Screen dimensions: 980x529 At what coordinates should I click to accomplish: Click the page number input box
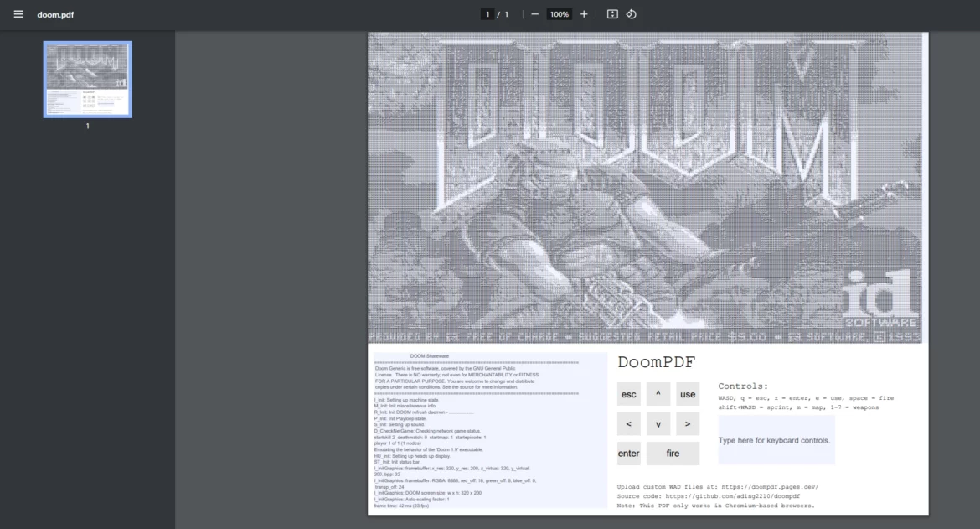click(487, 13)
